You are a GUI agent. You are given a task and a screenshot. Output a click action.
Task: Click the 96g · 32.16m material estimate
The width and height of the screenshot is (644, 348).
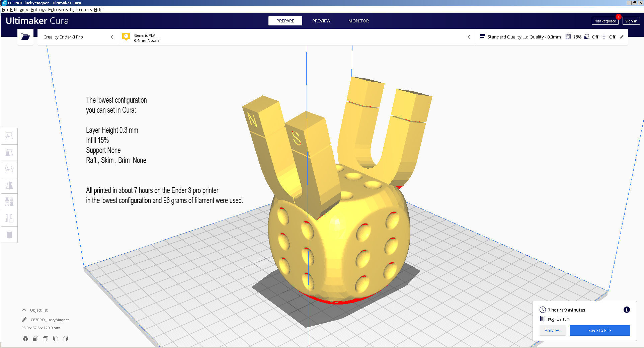pyautogui.click(x=559, y=319)
